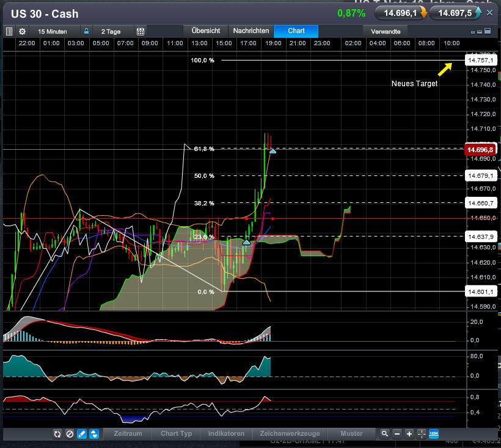This screenshot has height=448, width=501.
Task: Click the plus zoom-in icon
Action: (x=409, y=434)
